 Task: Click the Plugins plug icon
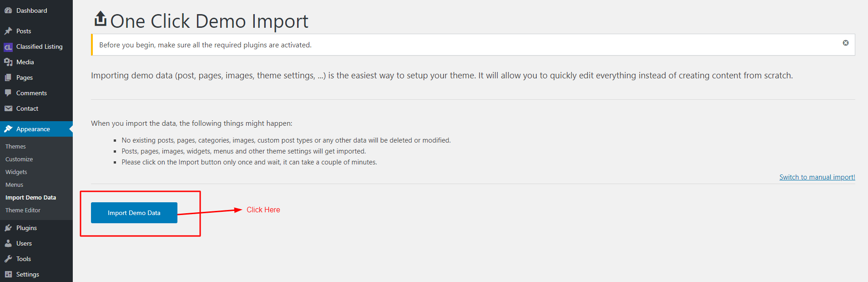[x=8, y=228]
